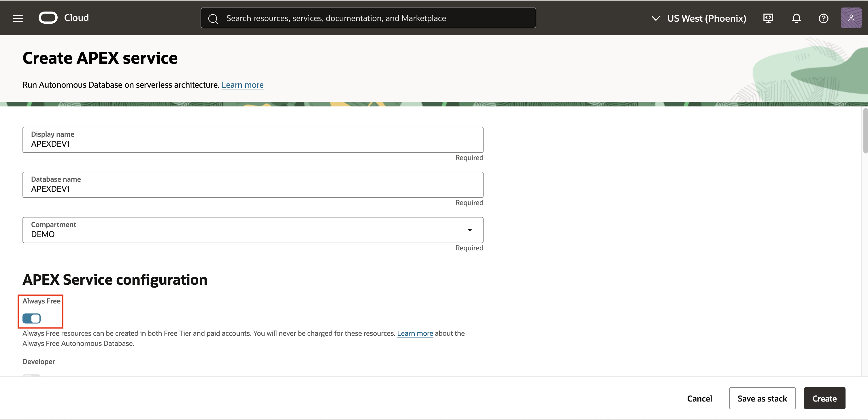Open the help question mark menu
Screen dimensions: 868x420
[x=823, y=18]
